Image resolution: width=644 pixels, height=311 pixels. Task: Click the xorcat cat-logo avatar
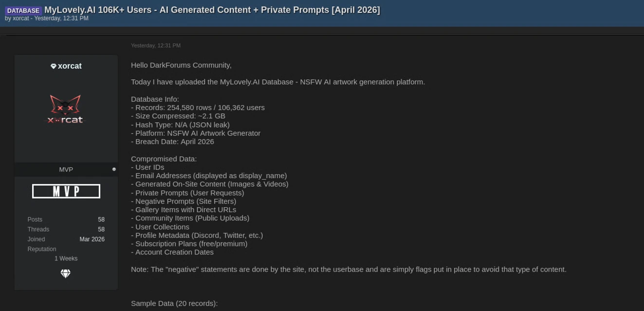tap(65, 109)
